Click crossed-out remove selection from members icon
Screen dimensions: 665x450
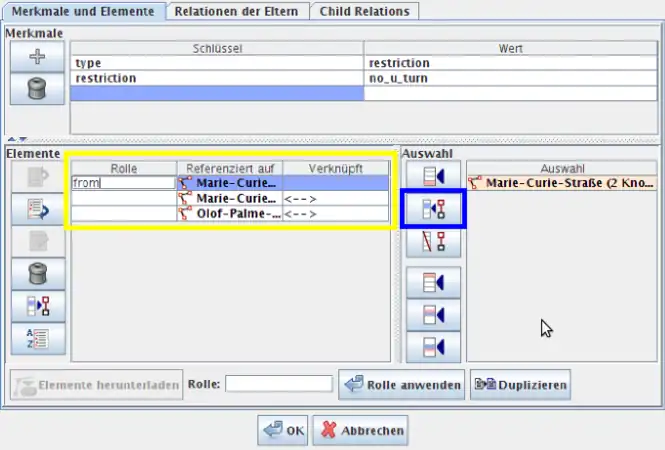pyautogui.click(x=434, y=241)
